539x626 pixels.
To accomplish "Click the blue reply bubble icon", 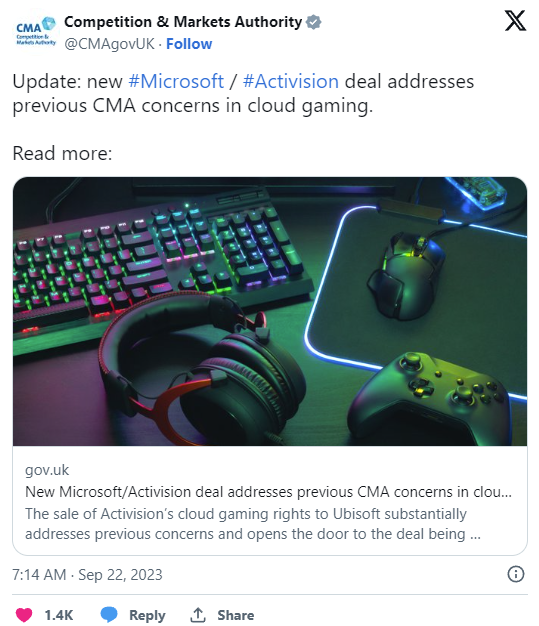I will click(x=109, y=614).
